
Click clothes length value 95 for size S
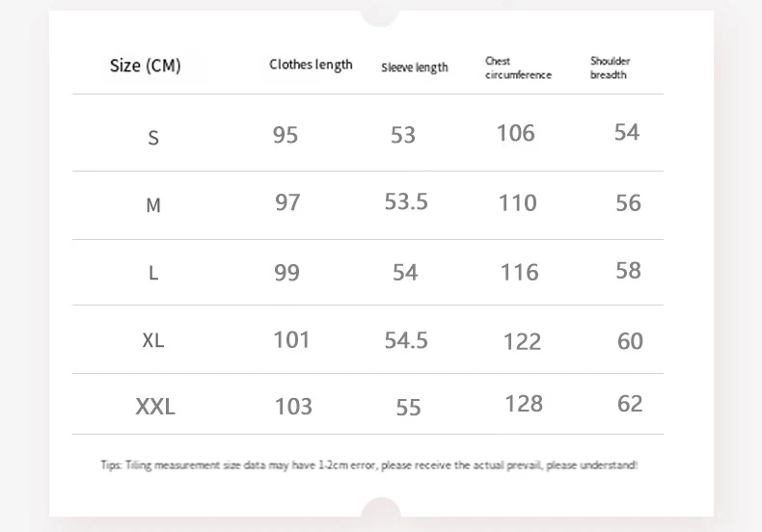click(286, 135)
